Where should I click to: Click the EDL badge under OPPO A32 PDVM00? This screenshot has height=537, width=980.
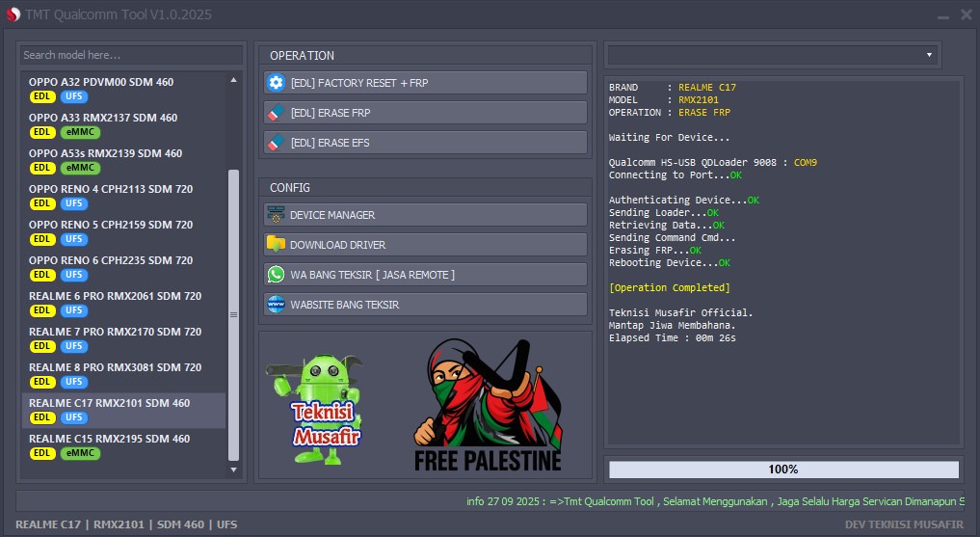point(41,96)
